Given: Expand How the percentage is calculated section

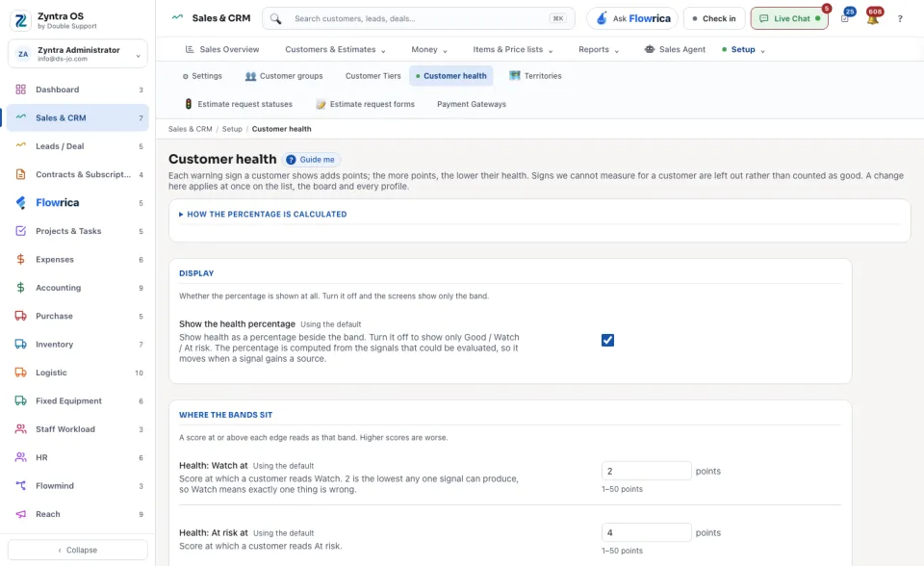Looking at the screenshot, I should 263,214.
